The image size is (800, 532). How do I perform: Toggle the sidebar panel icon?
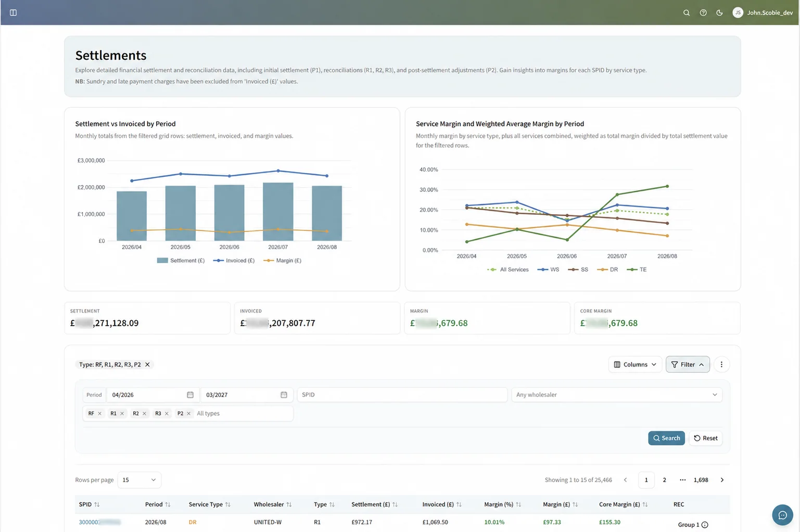(13, 12)
